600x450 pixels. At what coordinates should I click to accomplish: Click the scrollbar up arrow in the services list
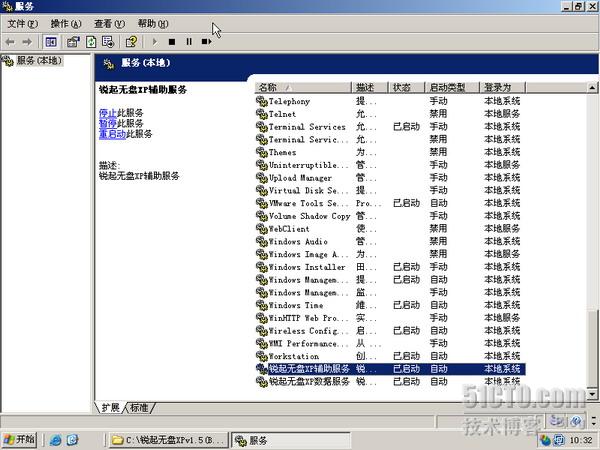click(592, 88)
